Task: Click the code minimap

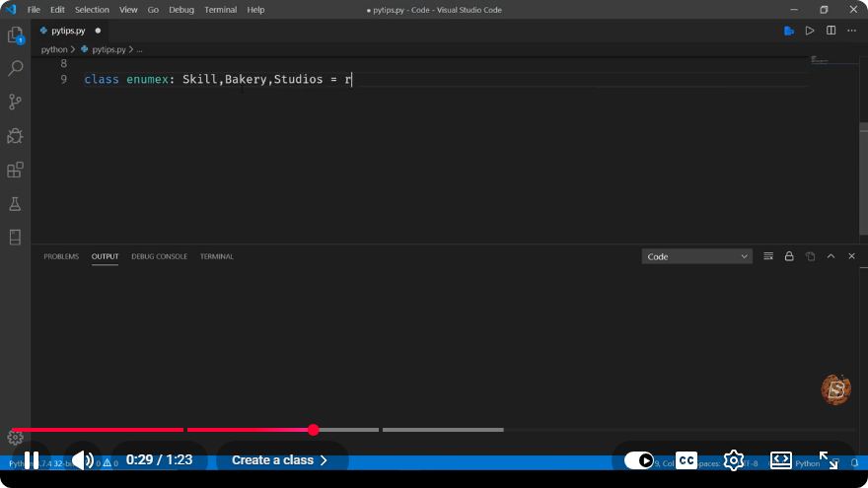Action: pos(820,60)
